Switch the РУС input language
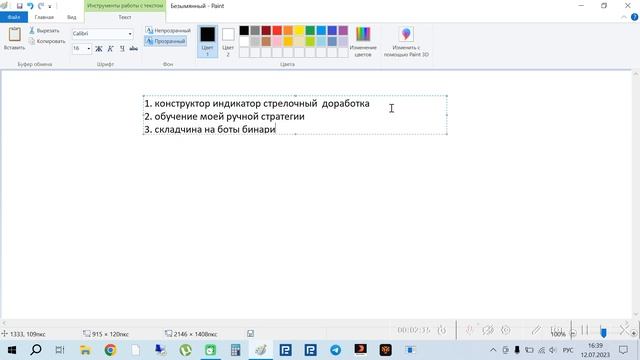Image resolution: width=640 pixels, height=360 pixels. pos(568,350)
